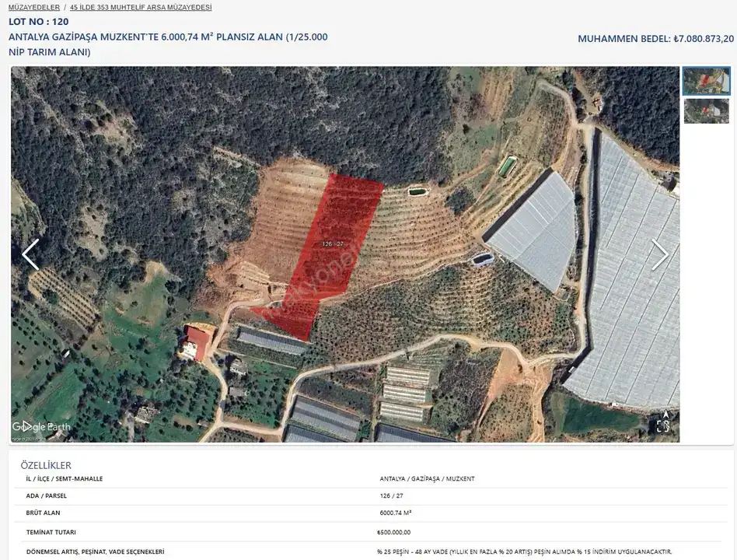Open 45 İLDE 353 MUHTELİF ARSA MÜZAYEDESİ link
The width and height of the screenshot is (737, 560).
141,8
